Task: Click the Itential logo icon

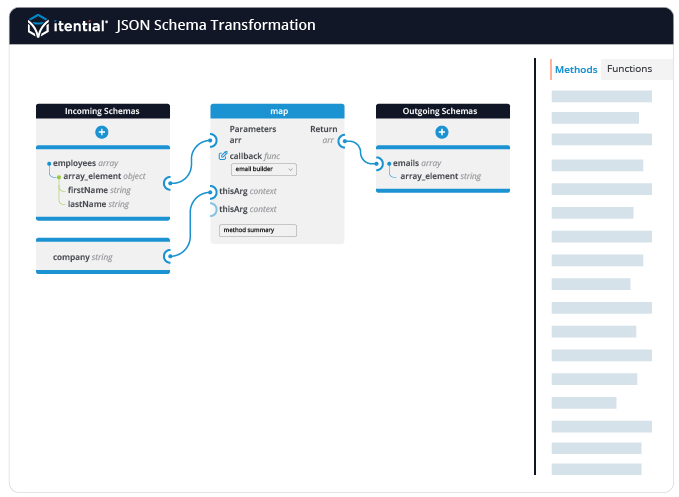Action: point(39,26)
